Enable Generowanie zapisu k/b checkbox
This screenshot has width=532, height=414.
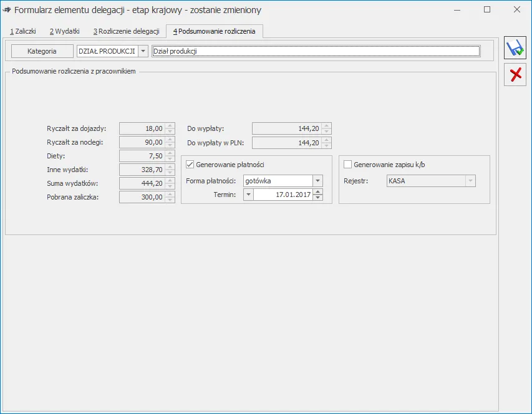point(348,165)
